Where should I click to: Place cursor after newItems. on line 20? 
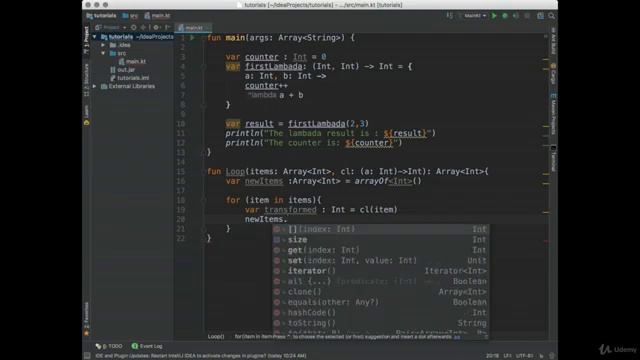(288, 219)
